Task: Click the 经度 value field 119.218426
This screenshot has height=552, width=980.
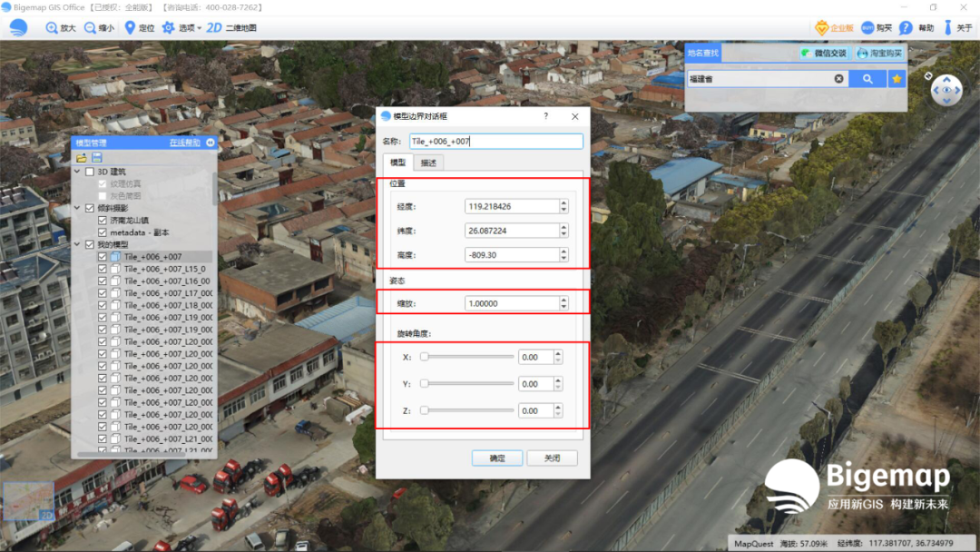Action: click(x=512, y=206)
